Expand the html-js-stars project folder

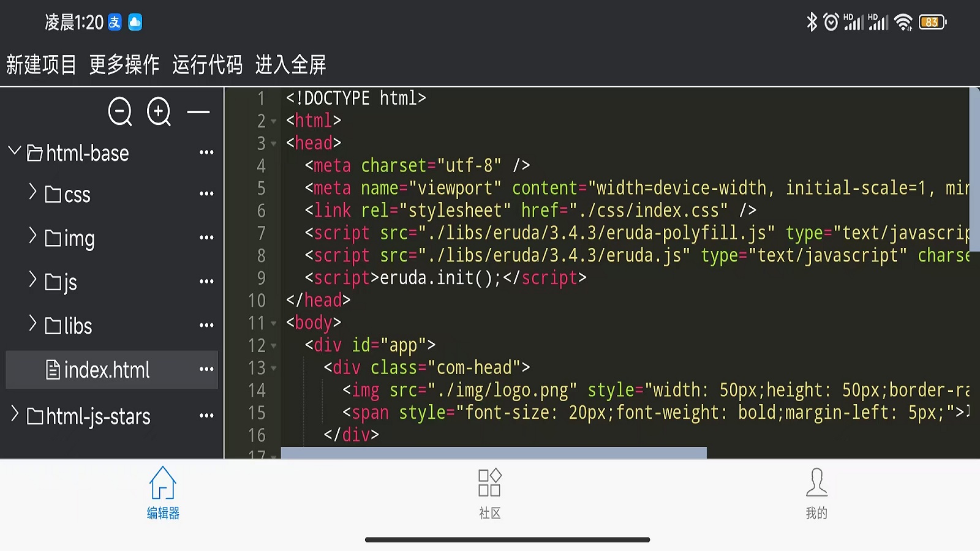pos(15,414)
